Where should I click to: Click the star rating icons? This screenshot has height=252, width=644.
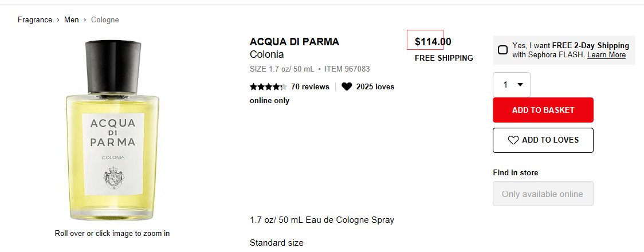click(268, 87)
